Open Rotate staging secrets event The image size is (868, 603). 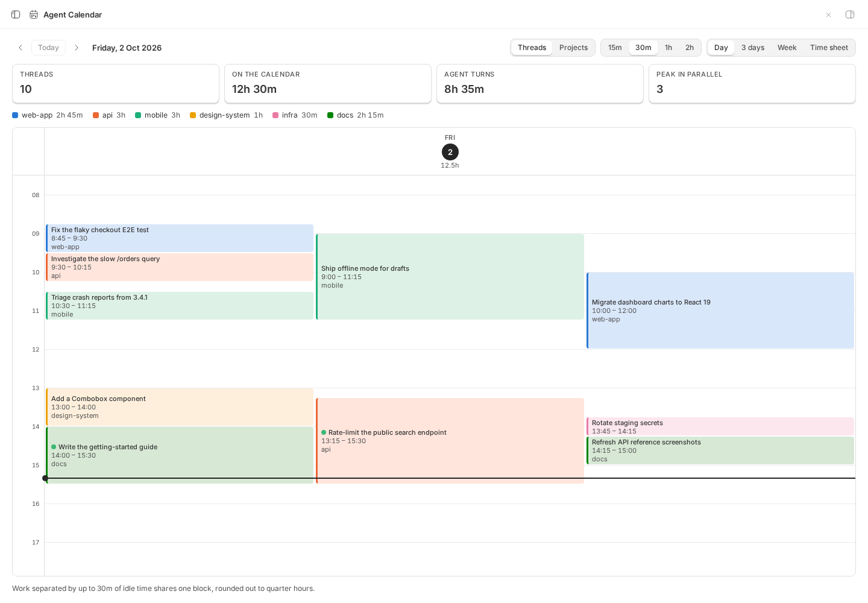tap(720, 426)
